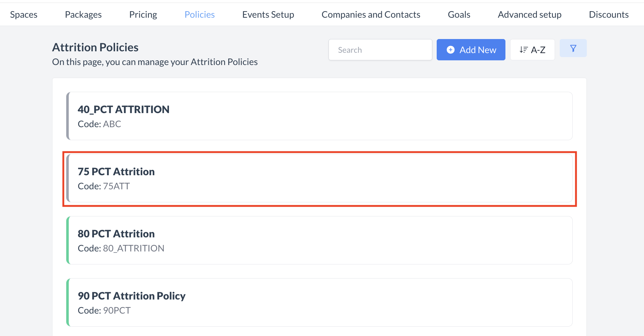Click inside the Search field
The image size is (644, 336).
[x=380, y=49]
